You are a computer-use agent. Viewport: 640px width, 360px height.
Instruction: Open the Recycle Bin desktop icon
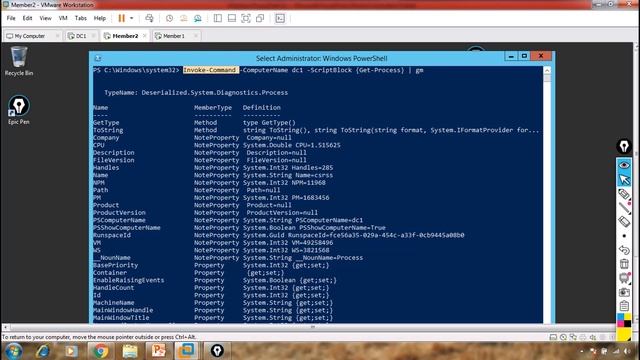[19, 61]
